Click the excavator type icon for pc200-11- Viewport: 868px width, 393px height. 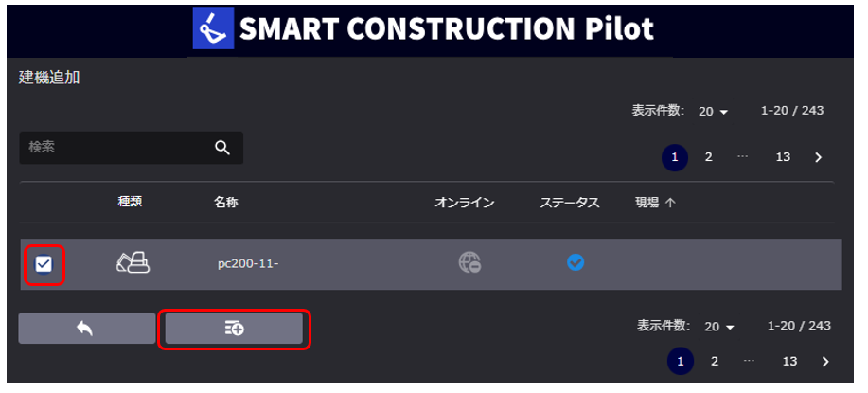(133, 262)
